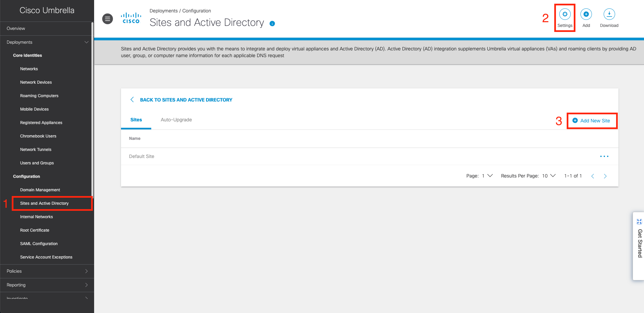Click the 1-1 of 1 results count
644x313 pixels.
(x=573, y=176)
